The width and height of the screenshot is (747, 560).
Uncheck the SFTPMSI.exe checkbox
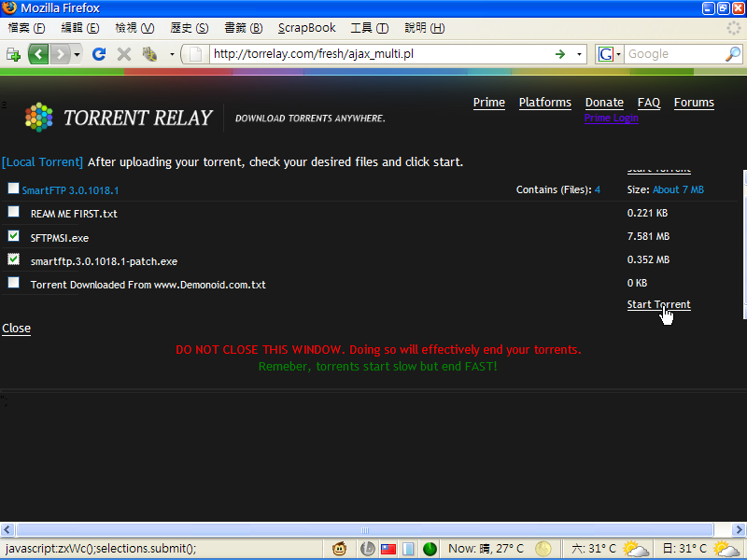pyautogui.click(x=13, y=235)
